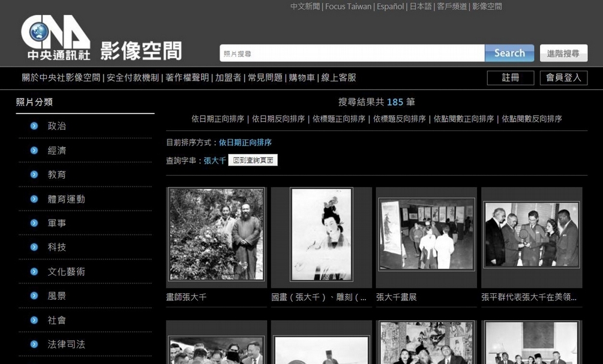The image size is (603, 364).
Task: Click the blue arrow icon beside 政治
Action: 34,126
